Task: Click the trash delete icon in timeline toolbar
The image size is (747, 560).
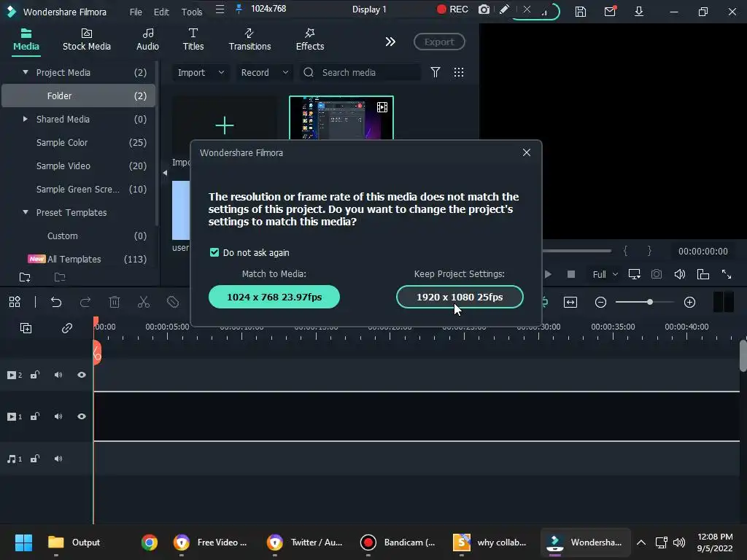Action: tap(115, 302)
